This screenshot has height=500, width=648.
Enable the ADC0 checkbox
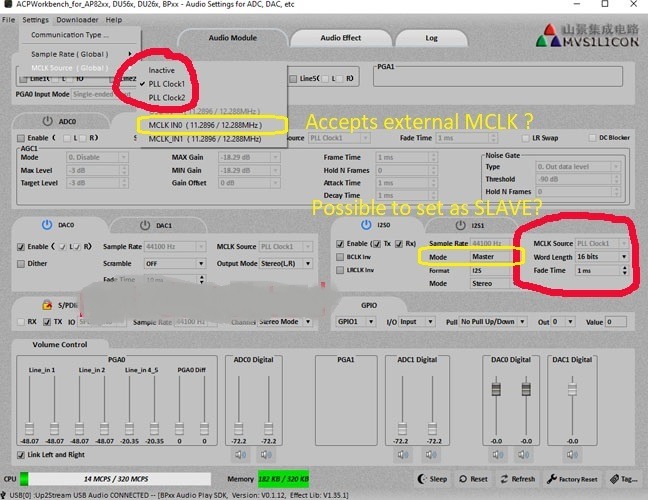21,138
